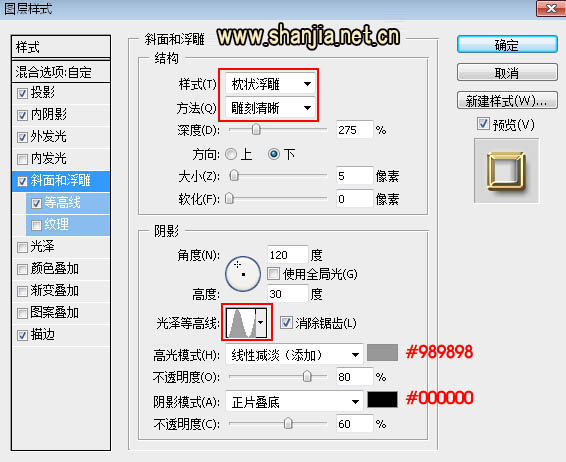
Task: Toggle the 投影 effect checkbox
Action: coord(22,93)
